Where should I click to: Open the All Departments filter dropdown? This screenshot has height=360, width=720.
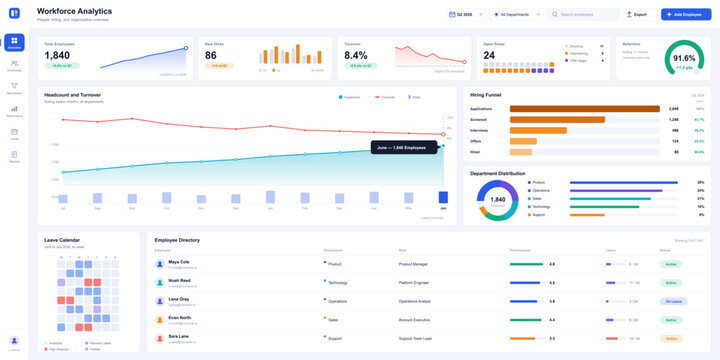(x=517, y=15)
